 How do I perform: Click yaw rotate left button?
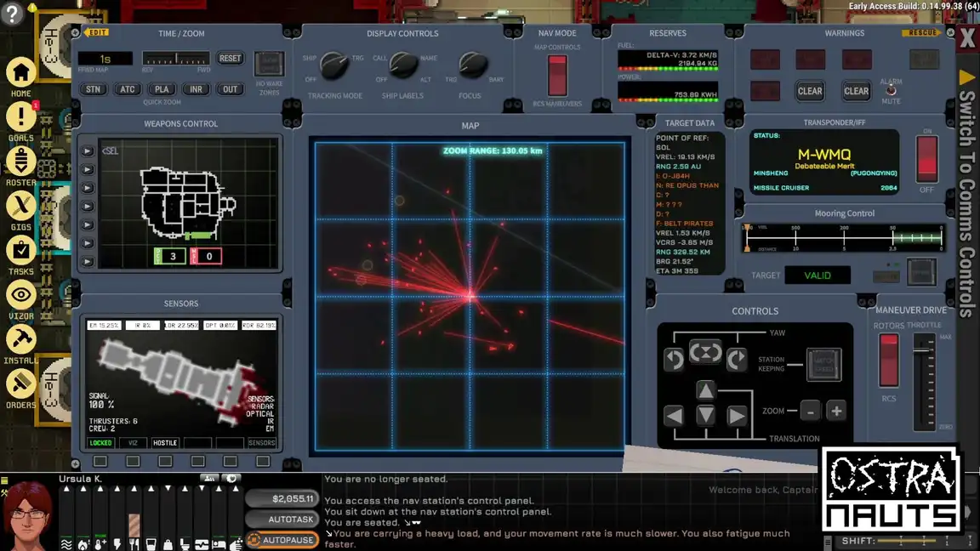tap(674, 359)
